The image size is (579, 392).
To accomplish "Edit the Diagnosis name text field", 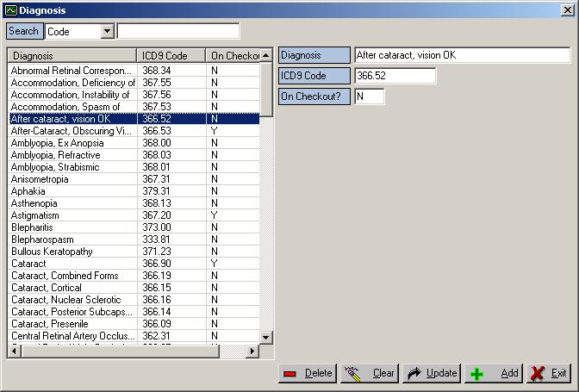I will click(x=461, y=55).
